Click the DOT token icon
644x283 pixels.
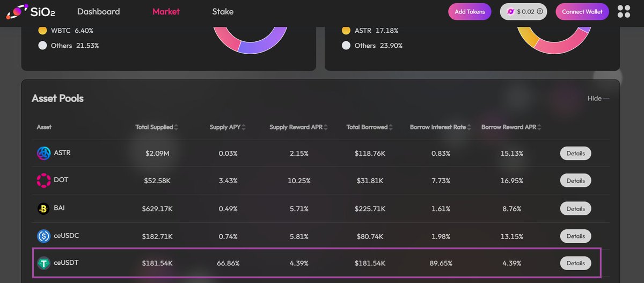click(x=43, y=180)
